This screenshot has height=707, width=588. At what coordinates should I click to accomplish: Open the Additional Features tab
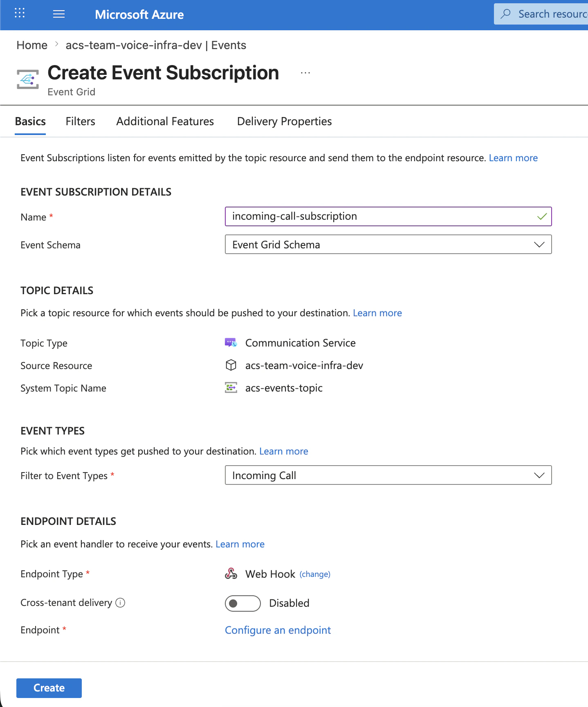(165, 121)
